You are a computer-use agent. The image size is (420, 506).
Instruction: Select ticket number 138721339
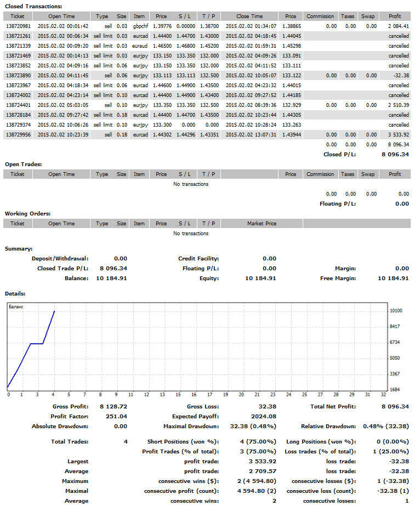pyautogui.click(x=19, y=46)
